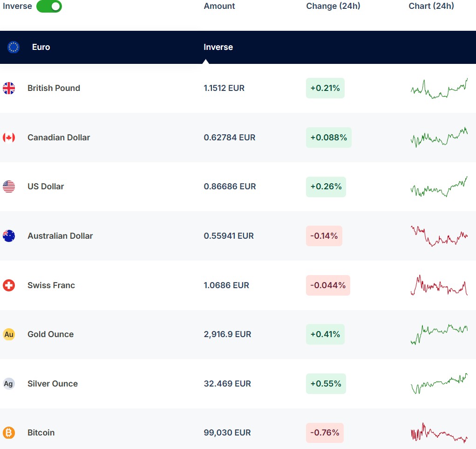This screenshot has height=449, width=476.
Task: Open the Australian Dollar 24h chart
Action: tap(439, 236)
